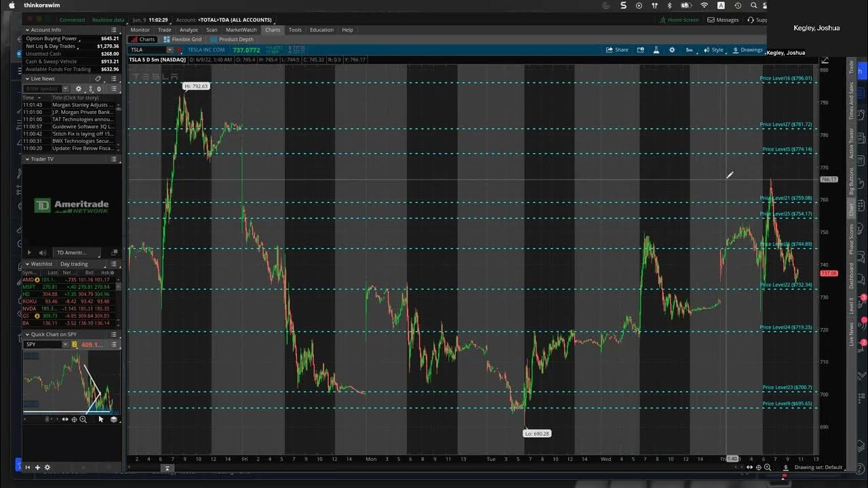Collapse the Quick Chart on SPY gadget
The width and height of the screenshot is (868, 488).
point(28,334)
